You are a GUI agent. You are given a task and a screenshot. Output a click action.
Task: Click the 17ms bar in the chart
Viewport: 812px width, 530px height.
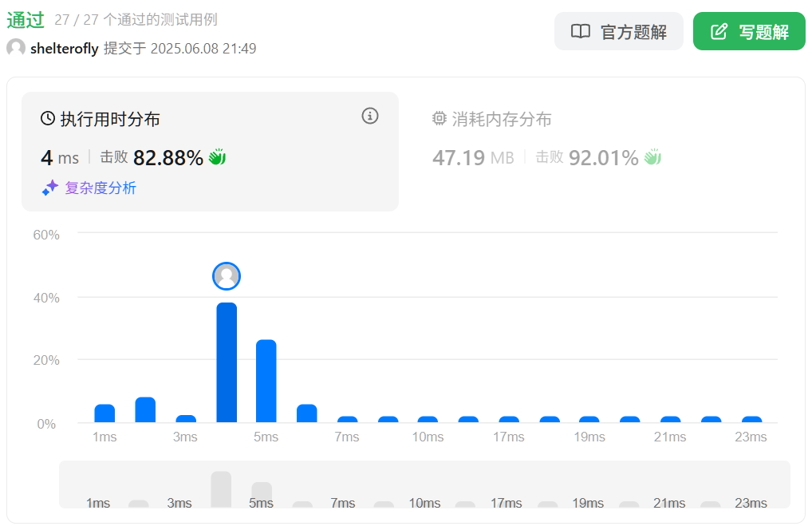tap(509, 420)
